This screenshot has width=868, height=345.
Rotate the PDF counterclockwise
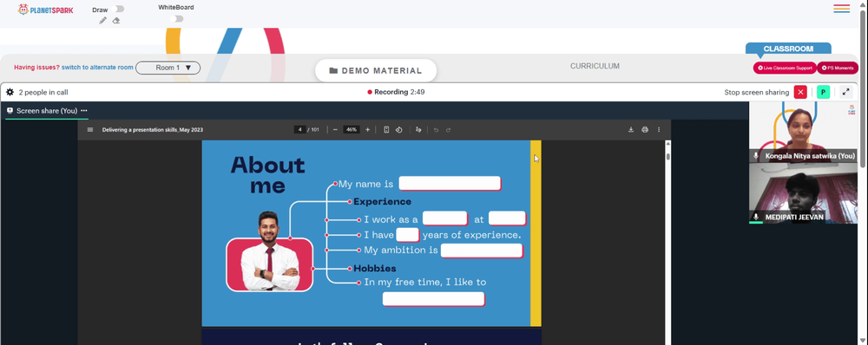click(398, 130)
